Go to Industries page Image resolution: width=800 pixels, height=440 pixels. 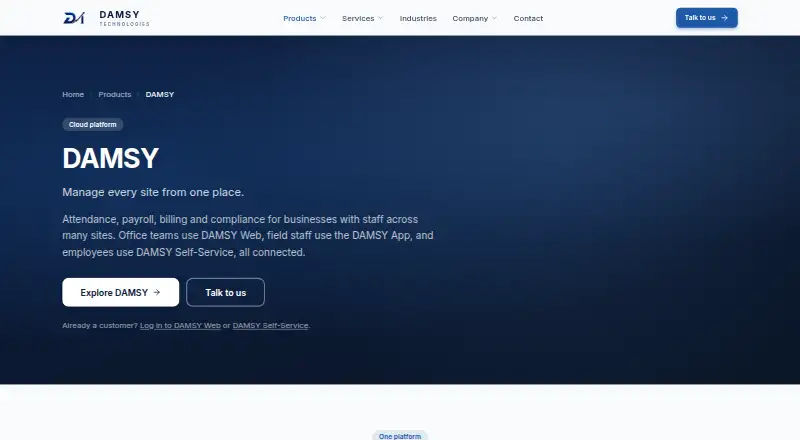[418, 18]
